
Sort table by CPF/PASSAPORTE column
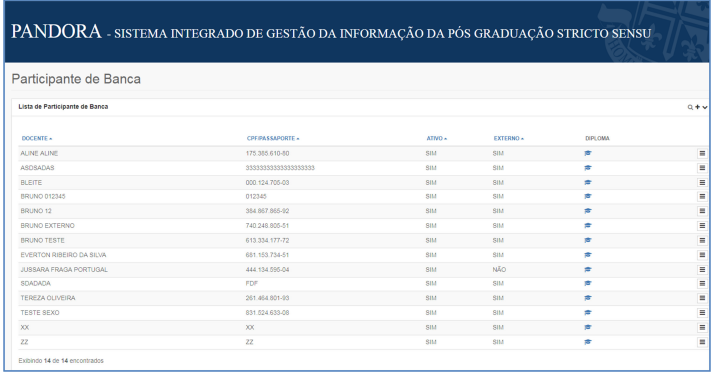(273, 138)
